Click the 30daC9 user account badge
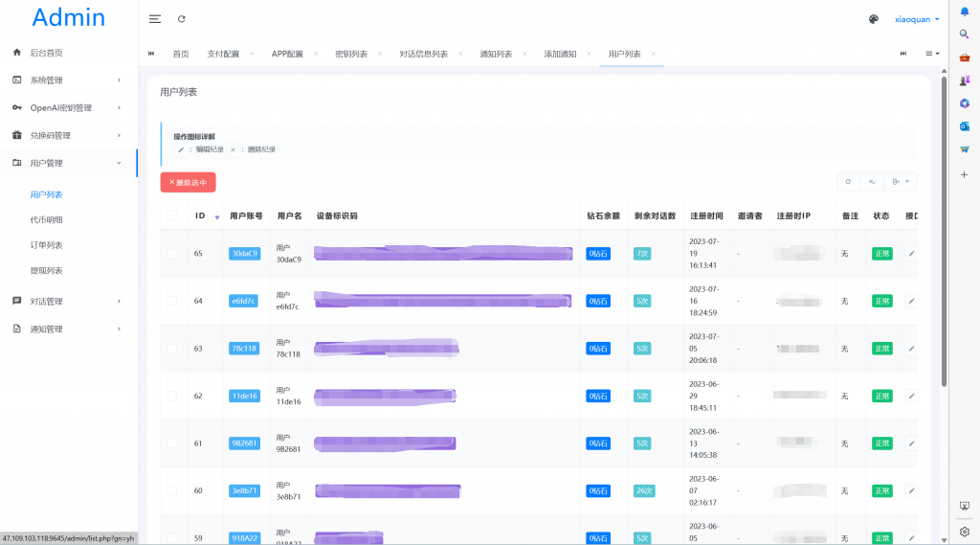The image size is (980, 545). [244, 254]
